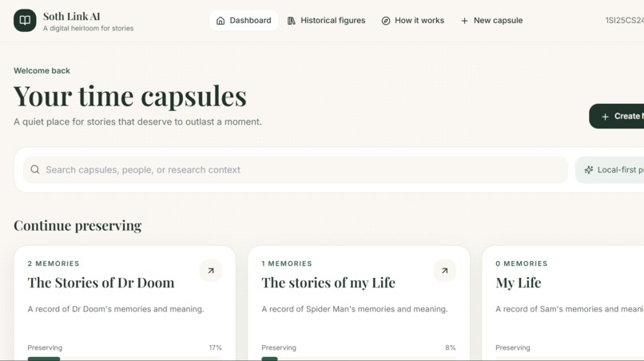Click the Local-first badge button
Image resolution: width=644 pixels, height=361 pixels.
click(x=610, y=169)
